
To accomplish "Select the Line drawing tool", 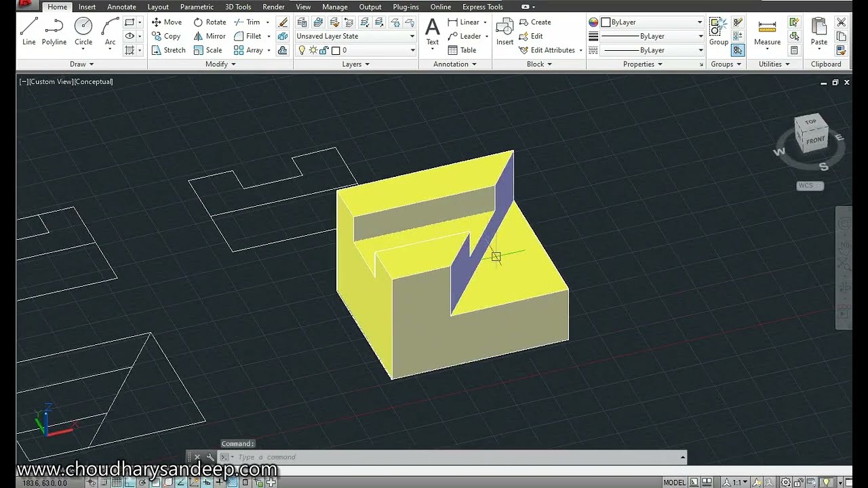I will pyautogui.click(x=28, y=32).
